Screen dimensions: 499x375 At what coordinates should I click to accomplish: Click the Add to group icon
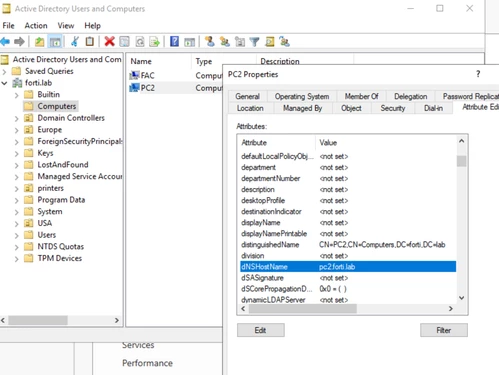284,42
